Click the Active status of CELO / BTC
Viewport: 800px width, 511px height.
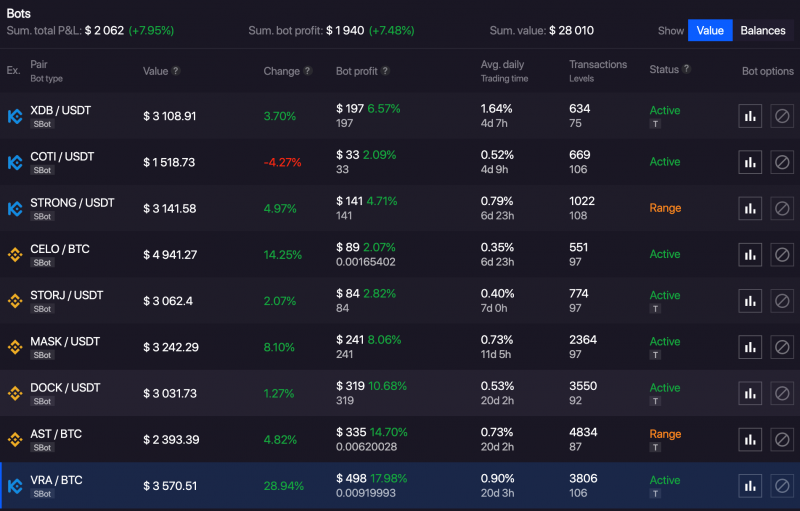665,254
